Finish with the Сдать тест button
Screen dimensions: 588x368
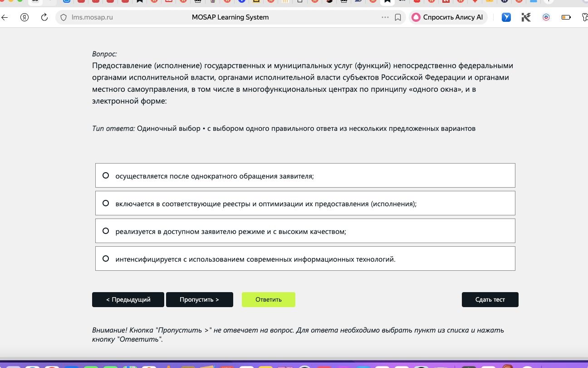coord(490,299)
